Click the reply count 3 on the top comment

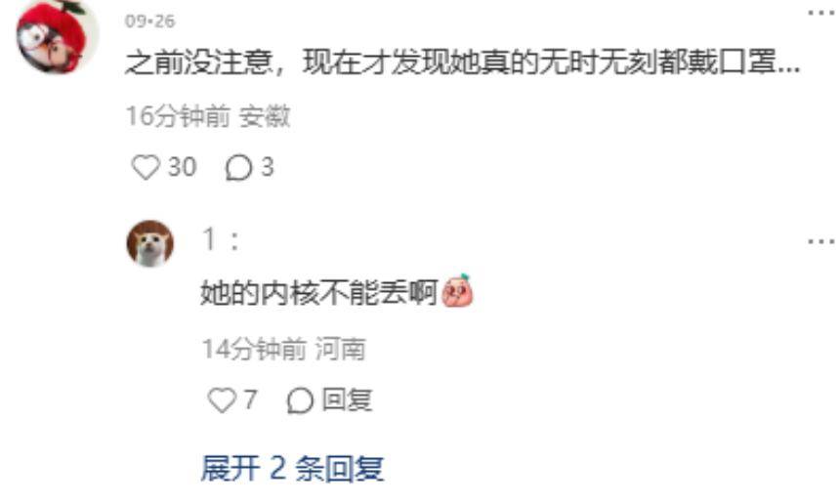(268, 167)
